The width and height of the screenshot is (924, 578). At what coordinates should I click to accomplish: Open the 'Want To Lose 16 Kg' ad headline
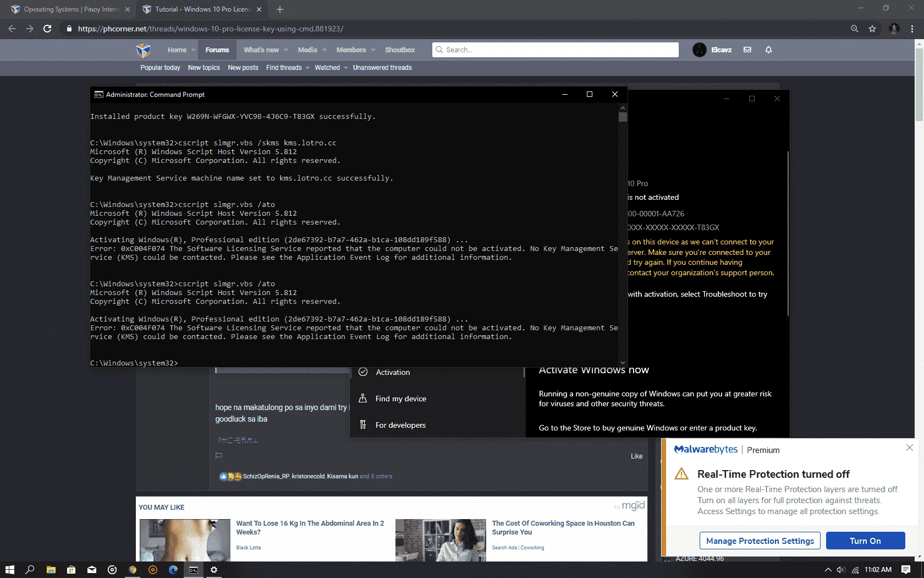[x=310, y=527]
